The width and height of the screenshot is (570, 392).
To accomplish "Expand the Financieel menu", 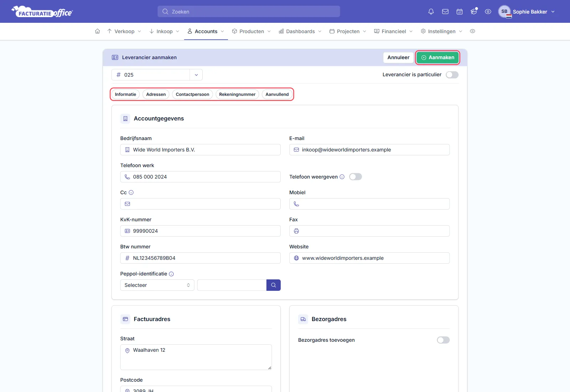I will (x=393, y=31).
